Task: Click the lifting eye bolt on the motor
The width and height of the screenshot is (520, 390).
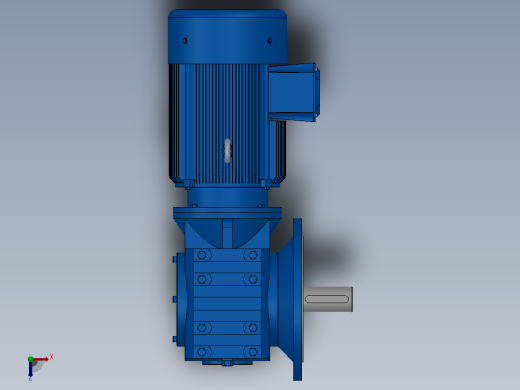Action: tap(227, 151)
